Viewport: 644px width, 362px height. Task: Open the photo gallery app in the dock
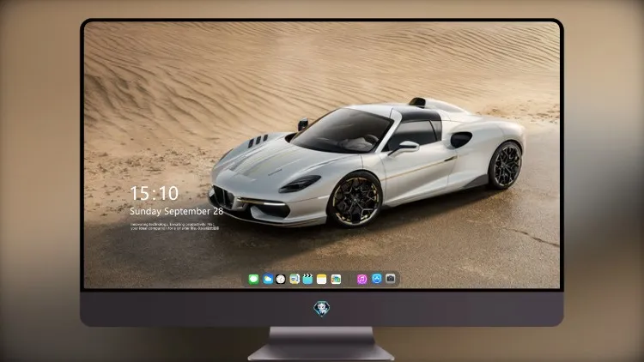(336, 279)
